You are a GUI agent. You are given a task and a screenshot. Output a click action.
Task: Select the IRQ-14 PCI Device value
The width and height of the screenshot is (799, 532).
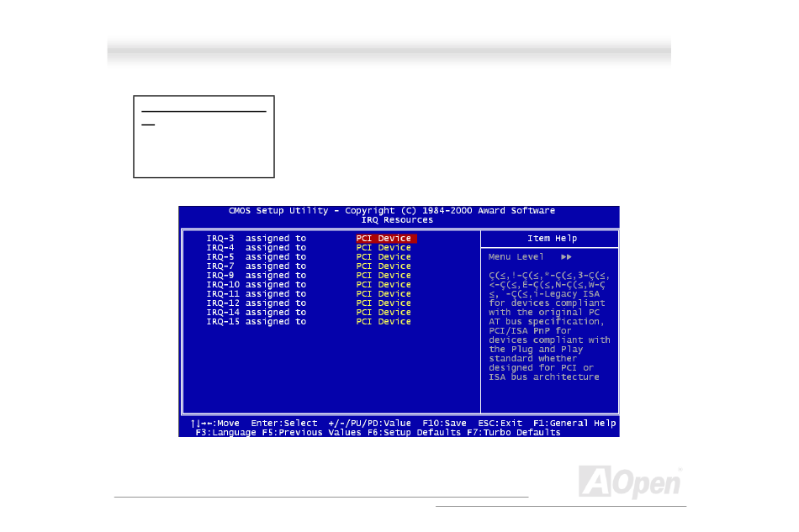(384, 313)
